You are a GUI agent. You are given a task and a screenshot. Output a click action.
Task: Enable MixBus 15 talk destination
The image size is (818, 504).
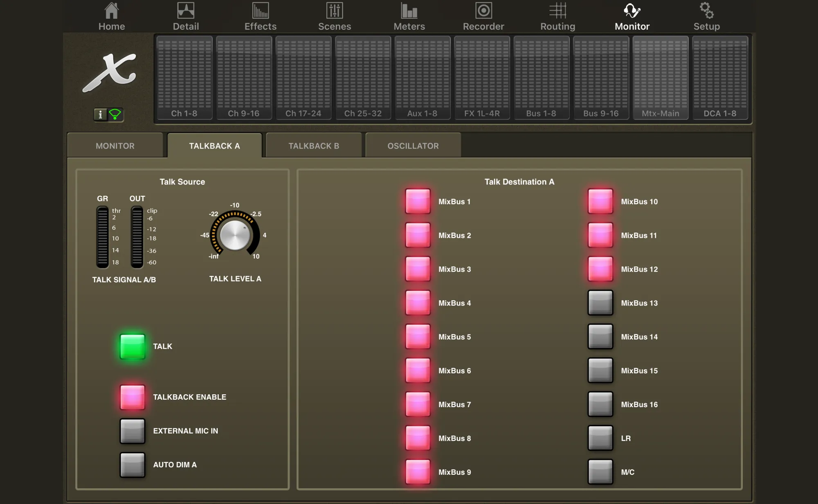pos(600,371)
